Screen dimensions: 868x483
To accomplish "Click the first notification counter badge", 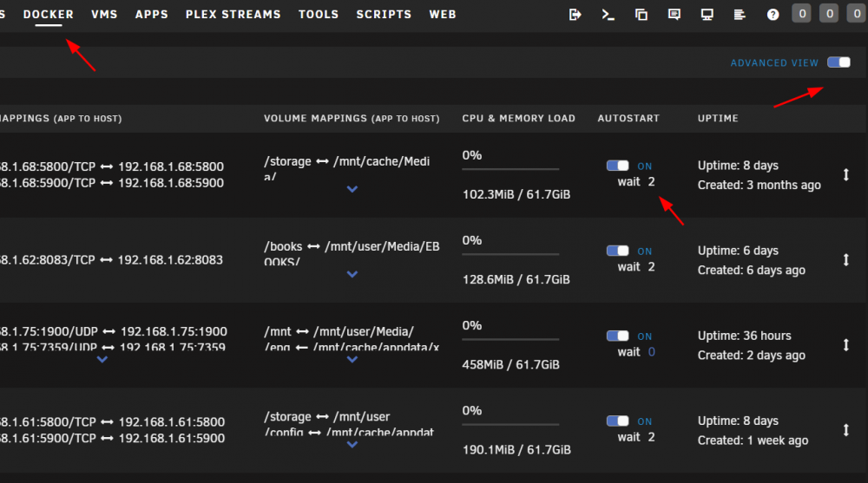I will pyautogui.click(x=801, y=14).
